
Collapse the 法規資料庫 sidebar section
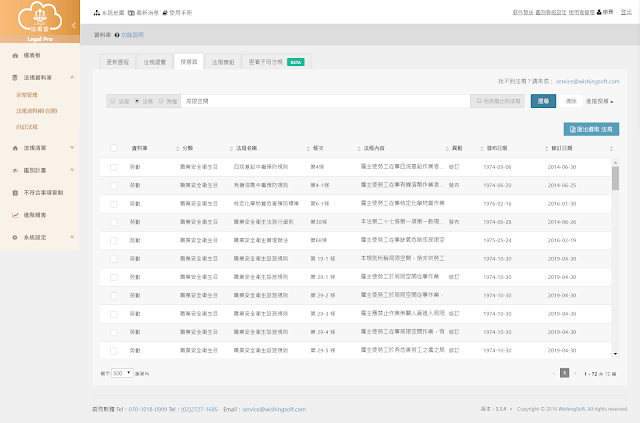72,77
